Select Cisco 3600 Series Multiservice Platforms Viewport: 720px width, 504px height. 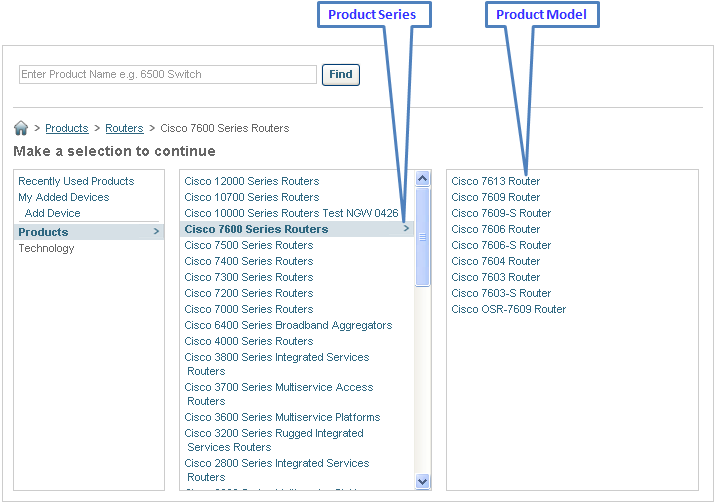282,418
